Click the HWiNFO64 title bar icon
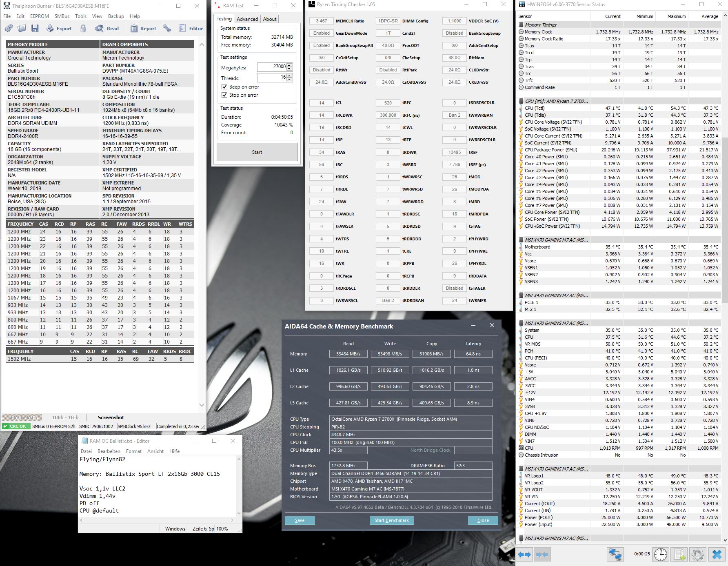Viewport: 728px width, 566px height. coord(522,4)
